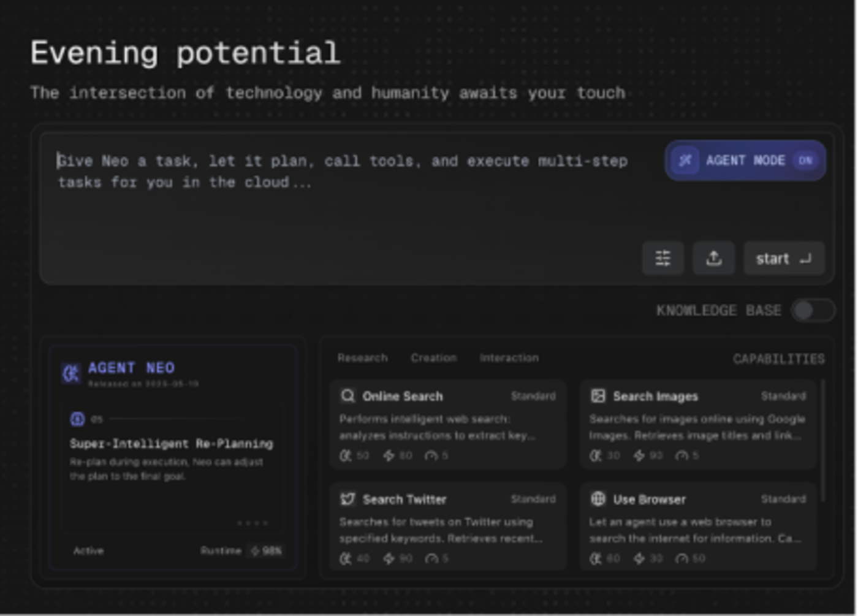Viewport: 858px width, 616px height.
Task: Click the Agent Neo logo icon
Action: pos(71,373)
